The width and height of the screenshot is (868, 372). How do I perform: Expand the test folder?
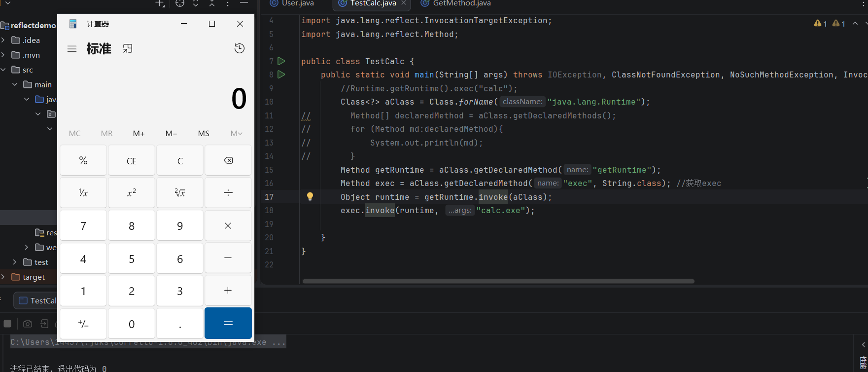point(15,262)
